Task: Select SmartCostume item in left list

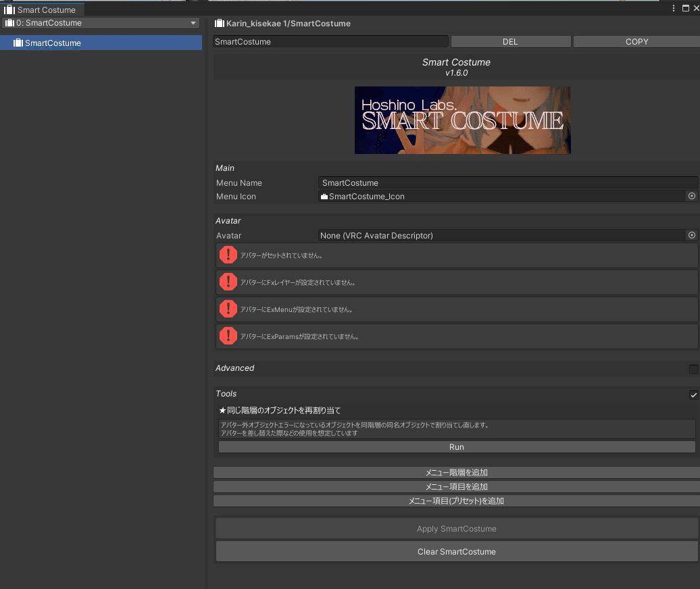Action: (x=101, y=43)
